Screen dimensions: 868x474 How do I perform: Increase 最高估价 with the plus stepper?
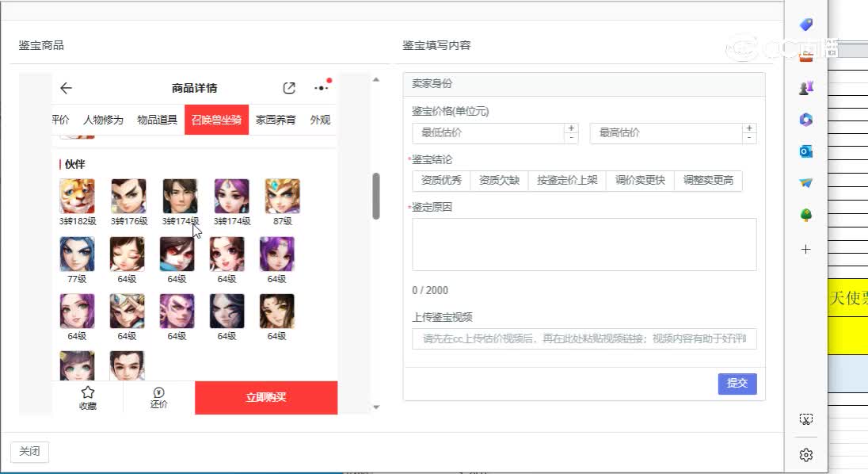tap(749, 128)
